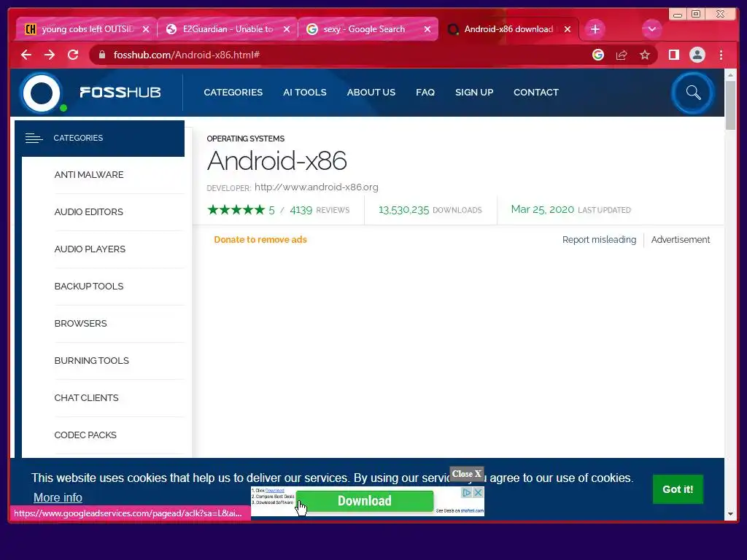Close the E2Guardian tab
The height and width of the screenshot is (560, 747).
[x=287, y=29]
